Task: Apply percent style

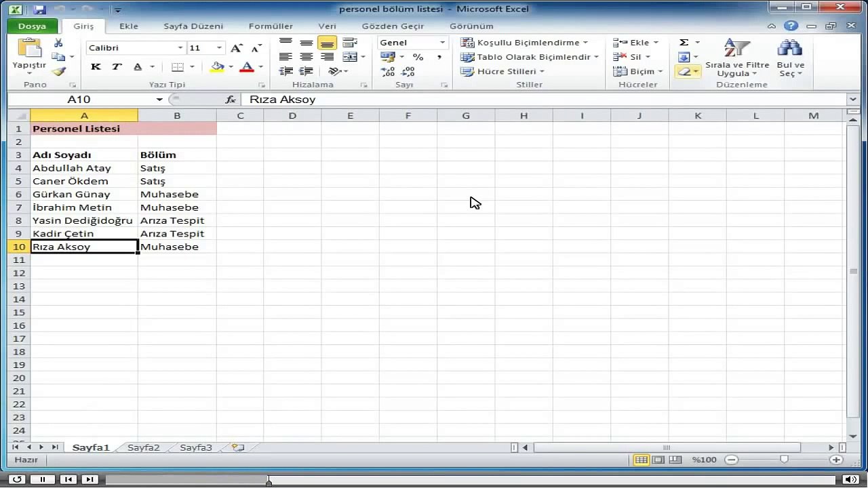Action: coord(418,57)
